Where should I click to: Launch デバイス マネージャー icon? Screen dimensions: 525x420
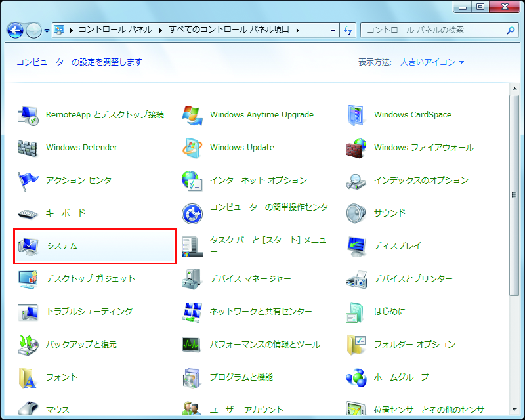pyautogui.click(x=192, y=279)
